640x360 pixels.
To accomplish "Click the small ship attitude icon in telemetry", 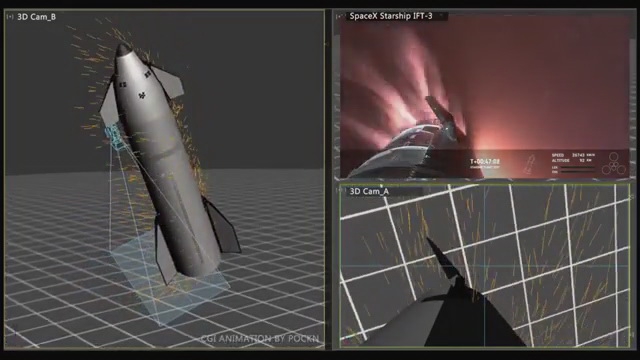I will pyautogui.click(x=530, y=164).
